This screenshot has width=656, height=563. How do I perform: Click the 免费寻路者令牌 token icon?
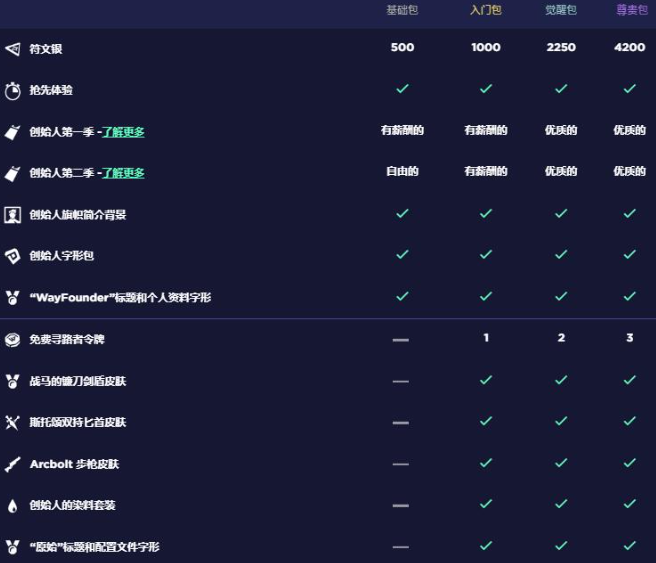(12, 340)
